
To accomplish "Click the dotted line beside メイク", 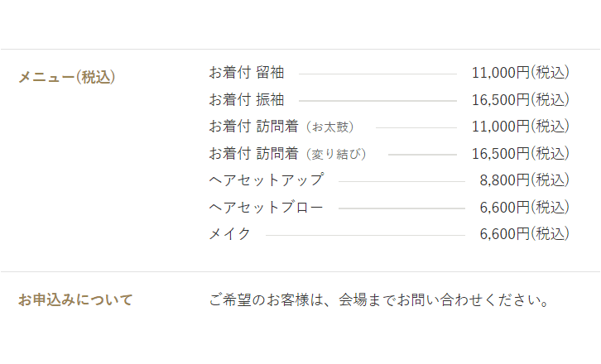I will [365, 235].
